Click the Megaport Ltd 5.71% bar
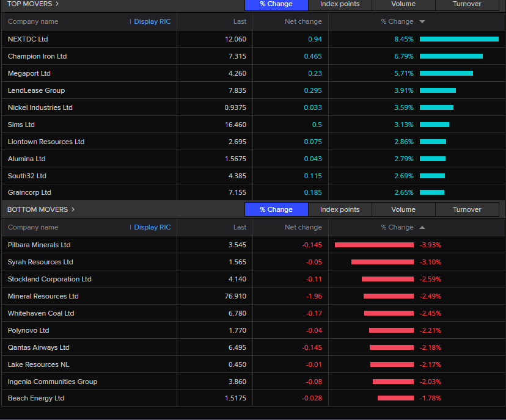Image resolution: width=506 pixels, height=420 pixels. click(x=446, y=73)
